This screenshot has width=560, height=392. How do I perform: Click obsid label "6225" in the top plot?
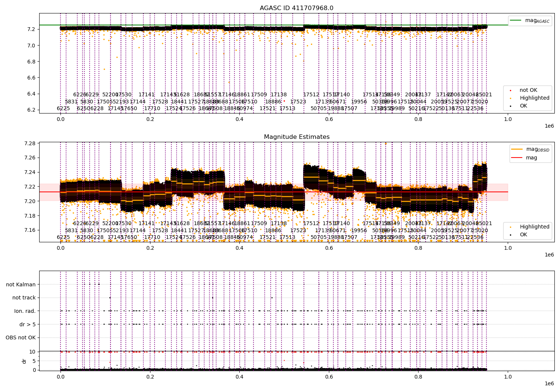(63, 109)
